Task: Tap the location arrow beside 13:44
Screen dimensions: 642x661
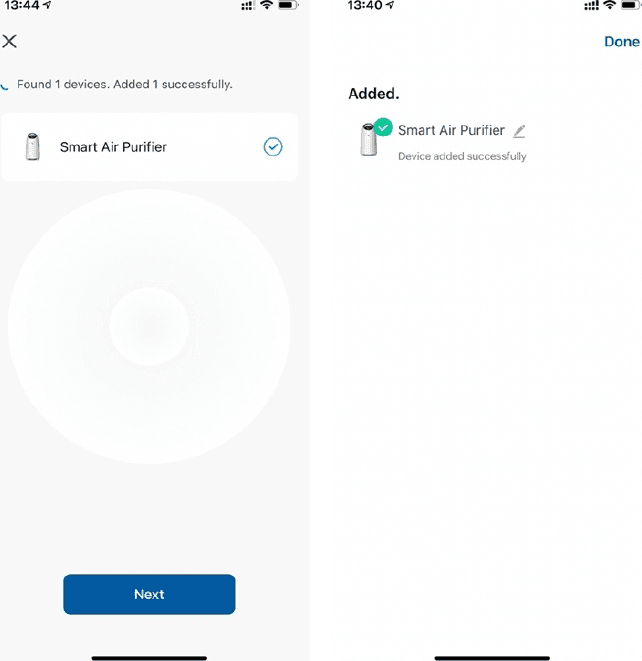Action: click(47, 5)
